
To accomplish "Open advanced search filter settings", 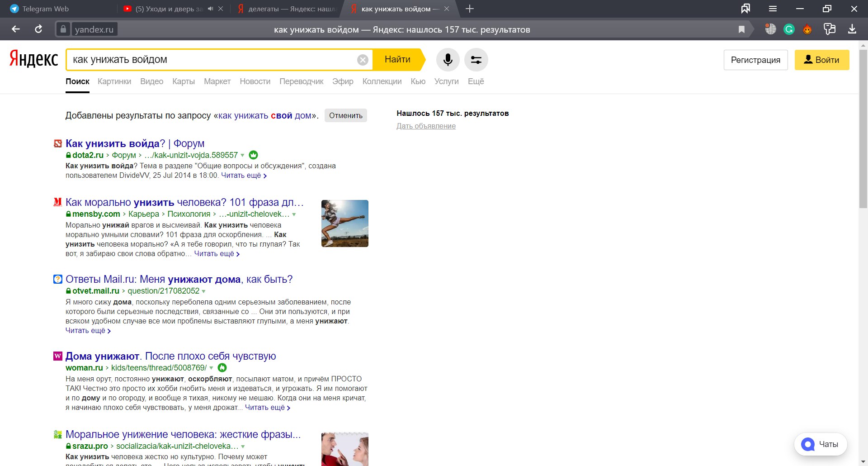I will tap(476, 60).
